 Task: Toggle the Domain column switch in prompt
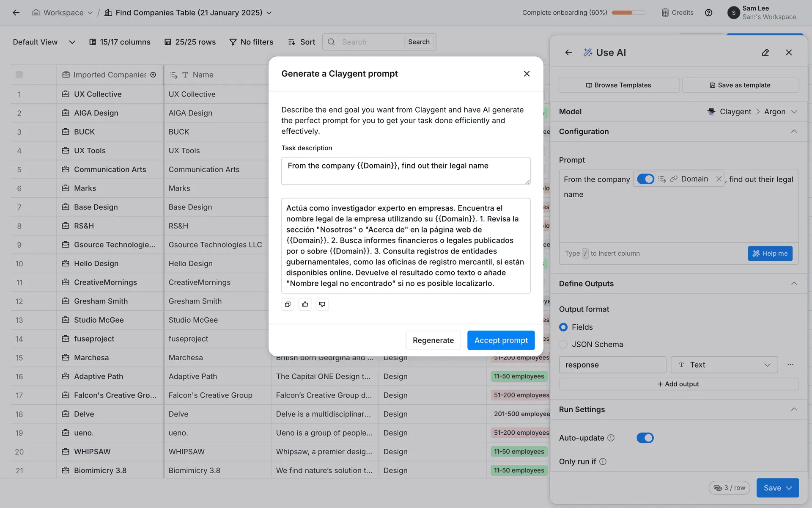click(645, 179)
